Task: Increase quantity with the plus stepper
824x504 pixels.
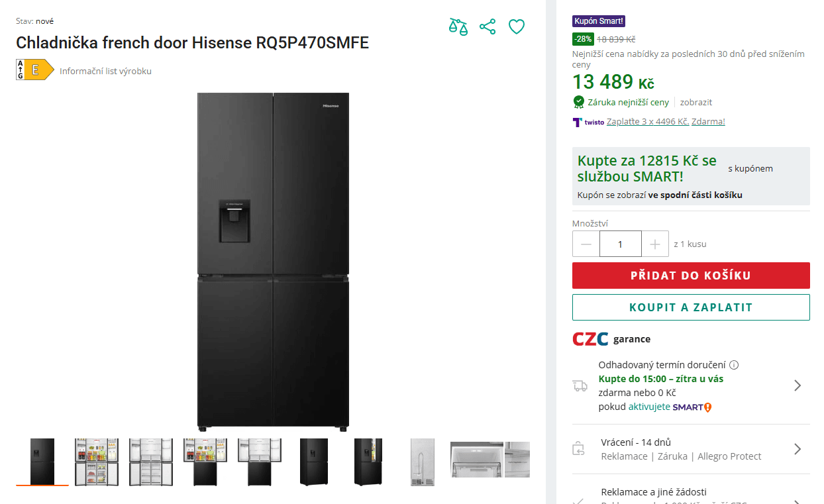Action: [655, 244]
